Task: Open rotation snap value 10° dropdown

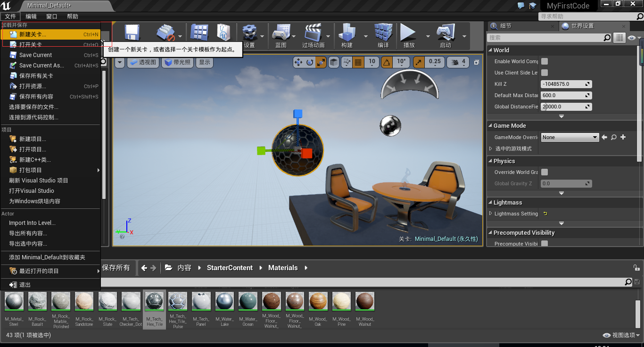Action: tap(401, 62)
